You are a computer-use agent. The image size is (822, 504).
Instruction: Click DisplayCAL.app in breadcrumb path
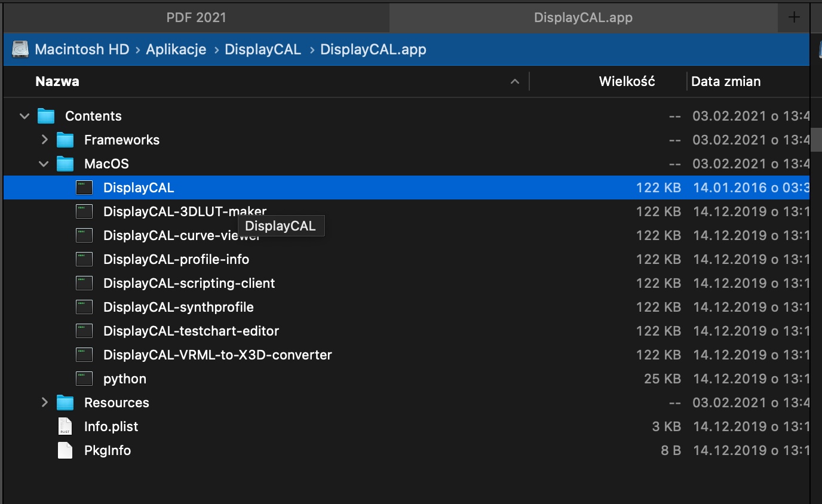(373, 49)
